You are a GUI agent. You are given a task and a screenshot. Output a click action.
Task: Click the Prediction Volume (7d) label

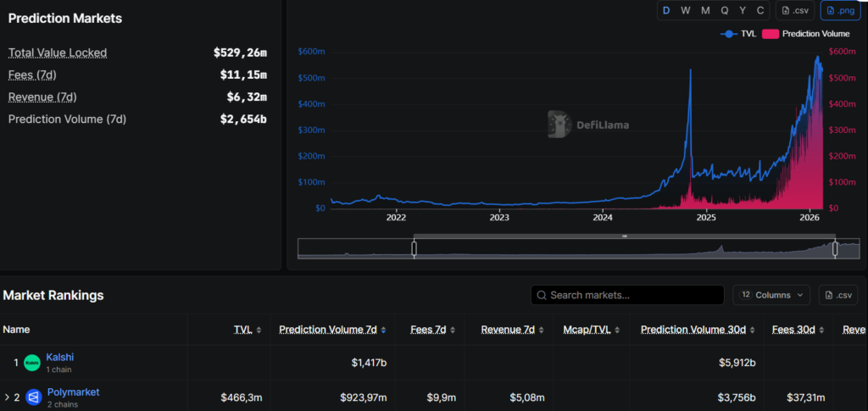[67, 119]
